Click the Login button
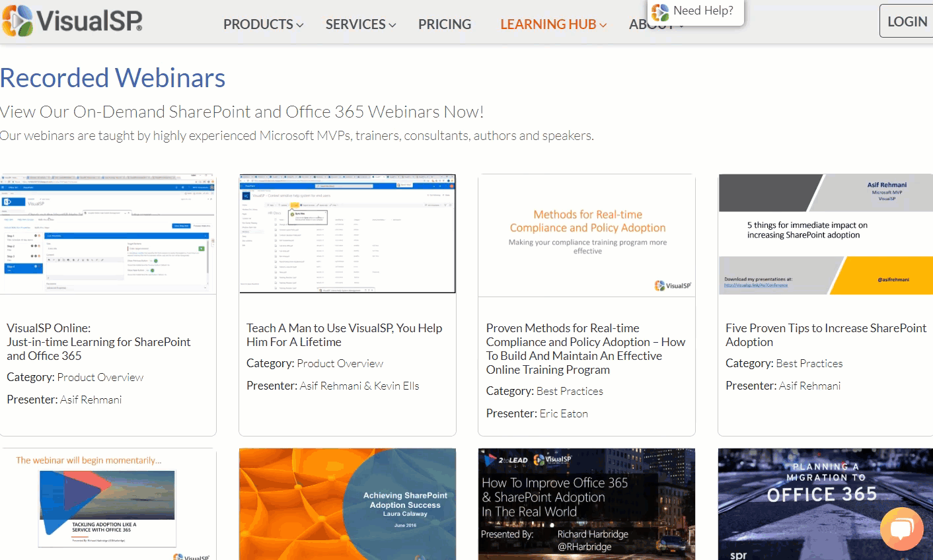Viewport: 933px width, 560px height. point(907,21)
